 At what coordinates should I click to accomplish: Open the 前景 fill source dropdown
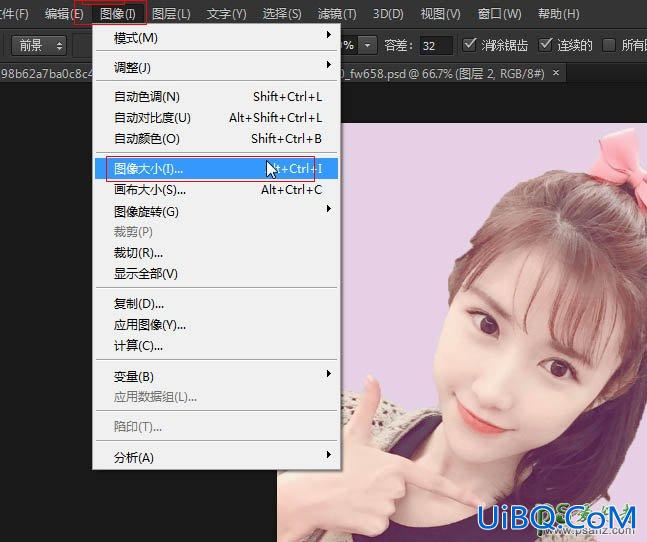(x=39, y=45)
